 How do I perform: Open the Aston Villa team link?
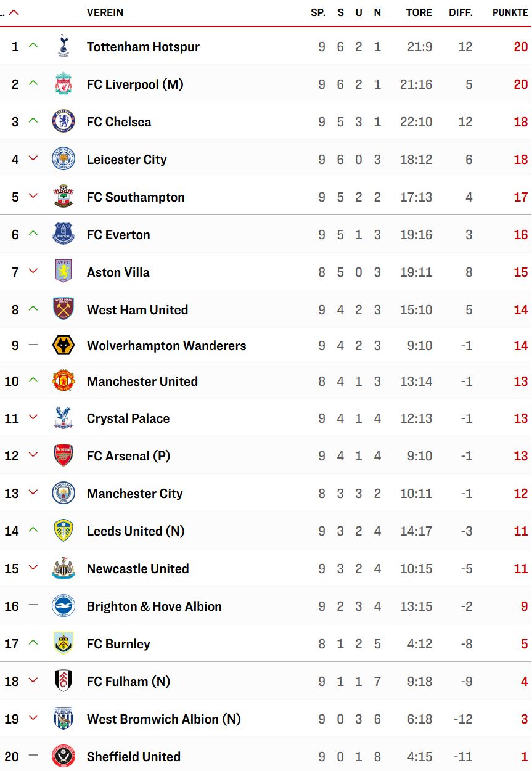coord(118,272)
